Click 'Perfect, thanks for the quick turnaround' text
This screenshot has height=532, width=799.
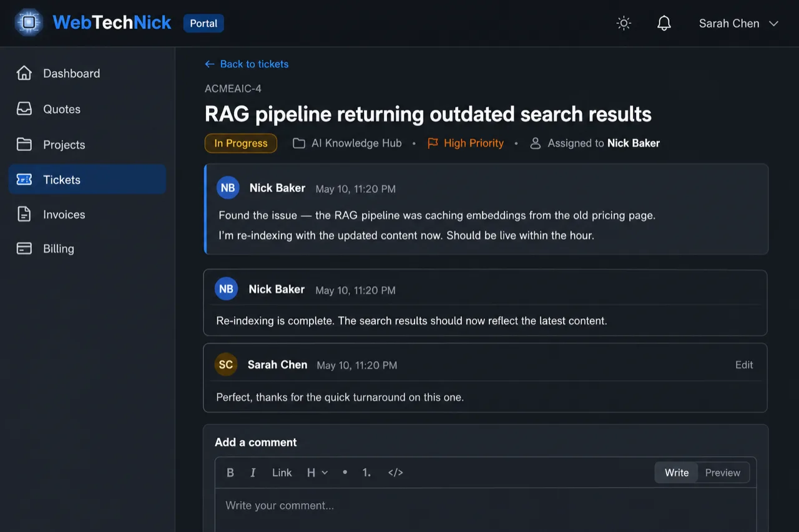coord(340,397)
